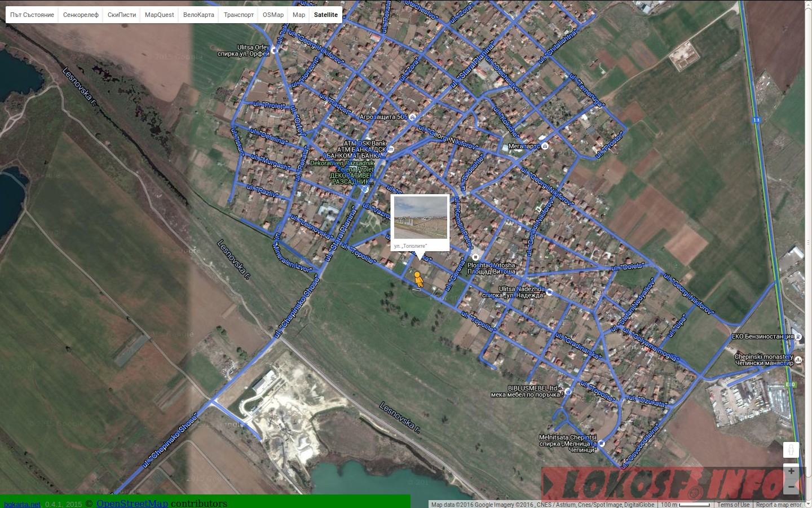Click the Ploshtad Vitosha bus stop icon
This screenshot has height=508, width=812.
(475, 257)
